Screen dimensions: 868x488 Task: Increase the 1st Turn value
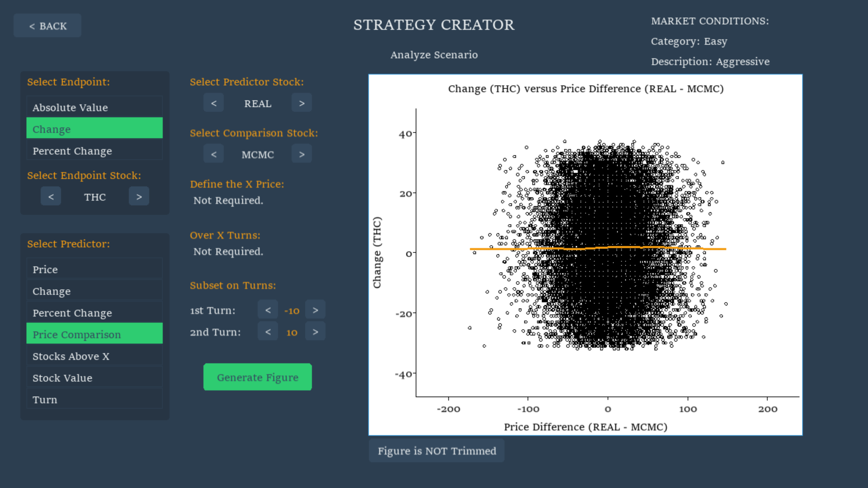click(x=315, y=310)
